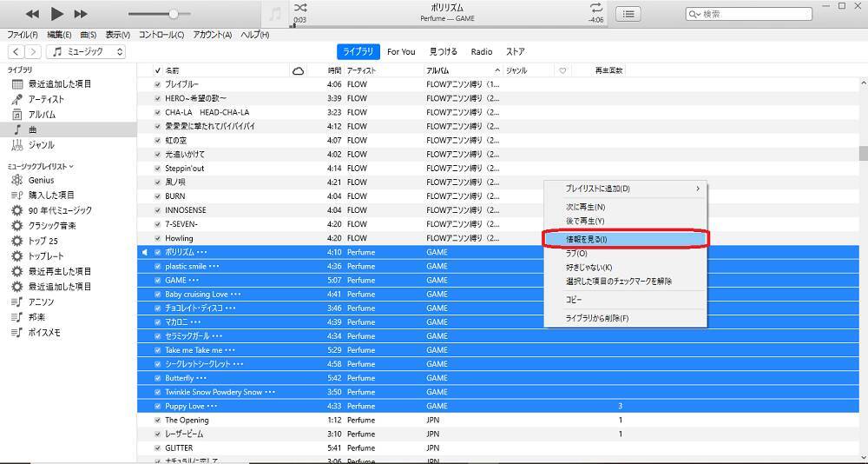Navigate back with the left chevron
Viewport: 868px width, 464px height.
[x=16, y=52]
